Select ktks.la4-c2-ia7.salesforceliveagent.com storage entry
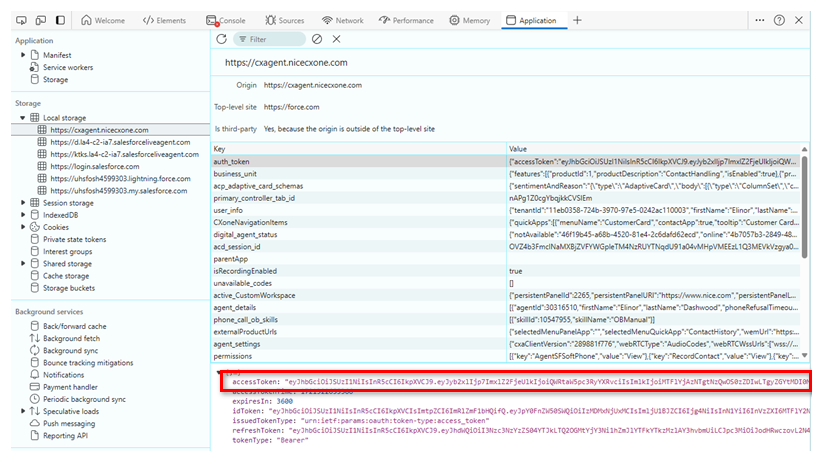The width and height of the screenshot is (824, 463). [125, 155]
